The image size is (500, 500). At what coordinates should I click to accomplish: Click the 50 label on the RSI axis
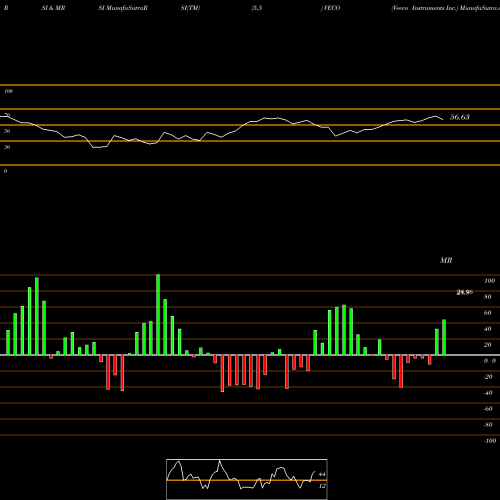pos(7,131)
